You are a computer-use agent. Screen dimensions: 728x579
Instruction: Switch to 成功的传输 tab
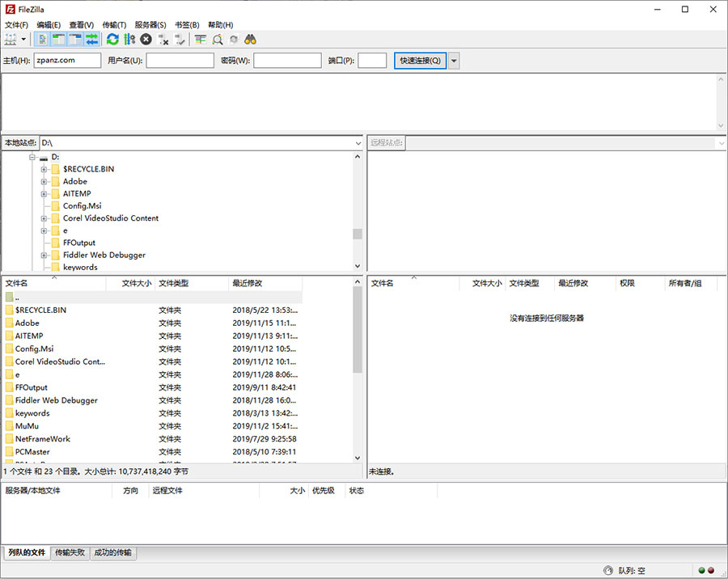click(112, 552)
